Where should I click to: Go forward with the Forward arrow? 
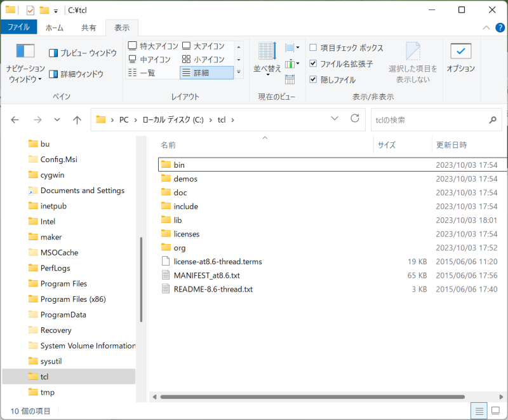(x=37, y=120)
